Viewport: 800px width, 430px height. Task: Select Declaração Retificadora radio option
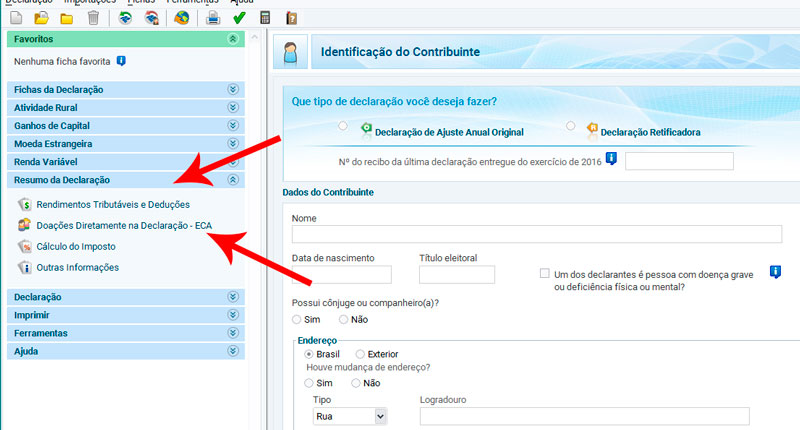click(571, 127)
